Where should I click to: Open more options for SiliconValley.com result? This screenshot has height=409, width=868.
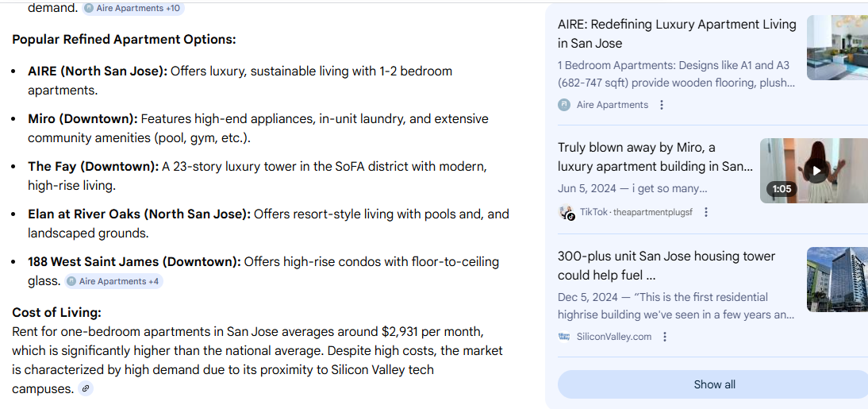pos(665,337)
